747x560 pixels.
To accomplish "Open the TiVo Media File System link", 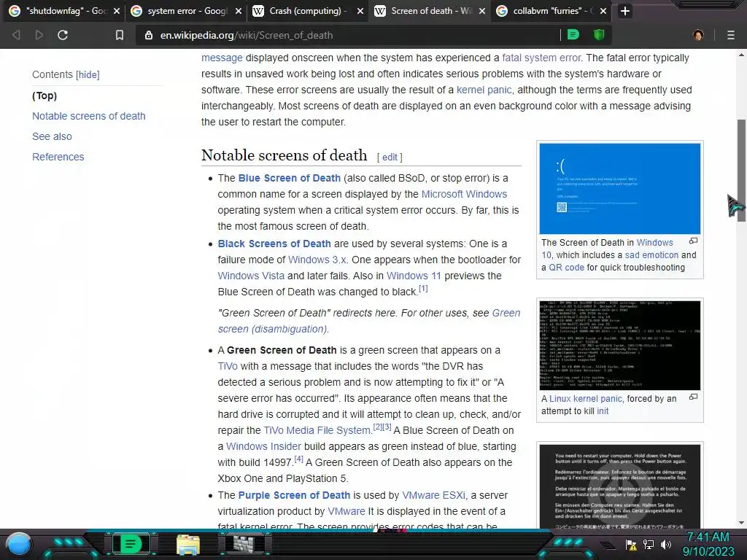I will tap(317, 430).
